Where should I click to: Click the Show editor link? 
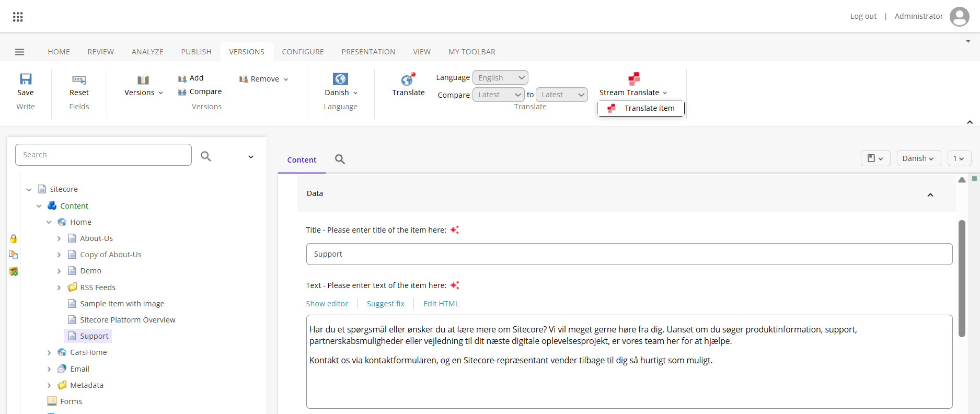[x=327, y=304]
